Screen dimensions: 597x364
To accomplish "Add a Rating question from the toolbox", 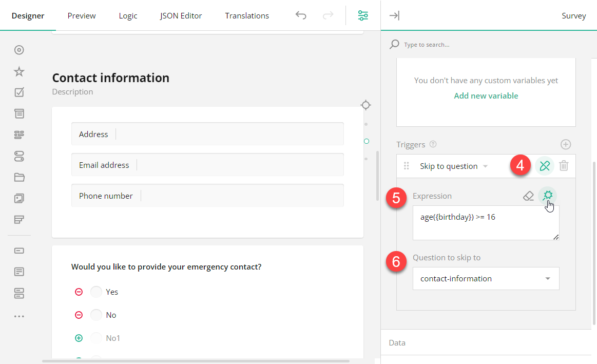I will point(19,71).
